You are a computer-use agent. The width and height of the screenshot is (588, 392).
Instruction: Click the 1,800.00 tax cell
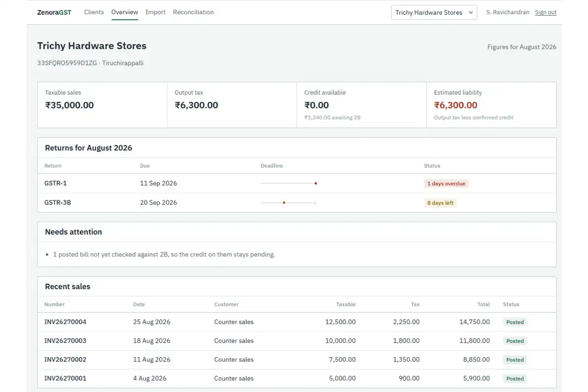(x=406, y=341)
